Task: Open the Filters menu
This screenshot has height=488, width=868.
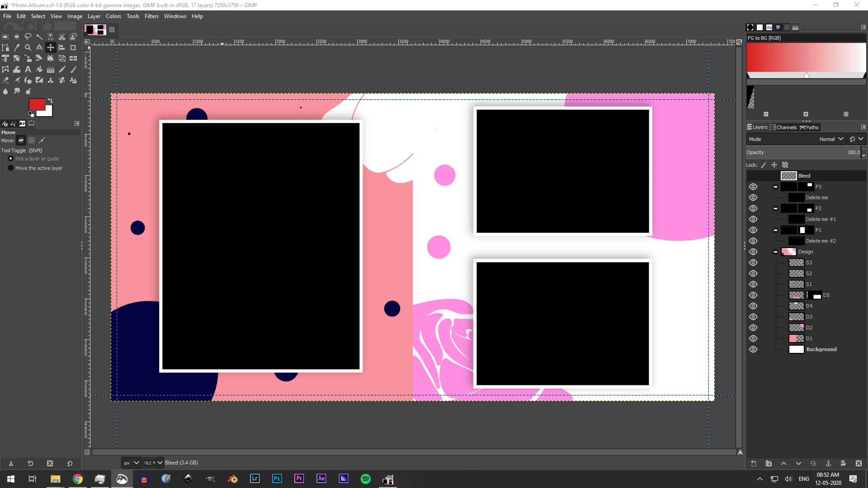Action: point(151,16)
